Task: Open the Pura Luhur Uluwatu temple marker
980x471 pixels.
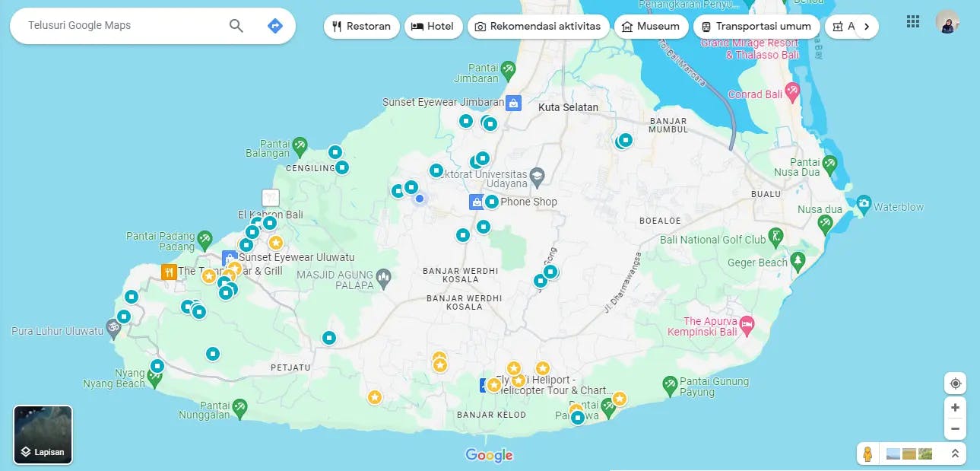Action: pyautogui.click(x=113, y=328)
